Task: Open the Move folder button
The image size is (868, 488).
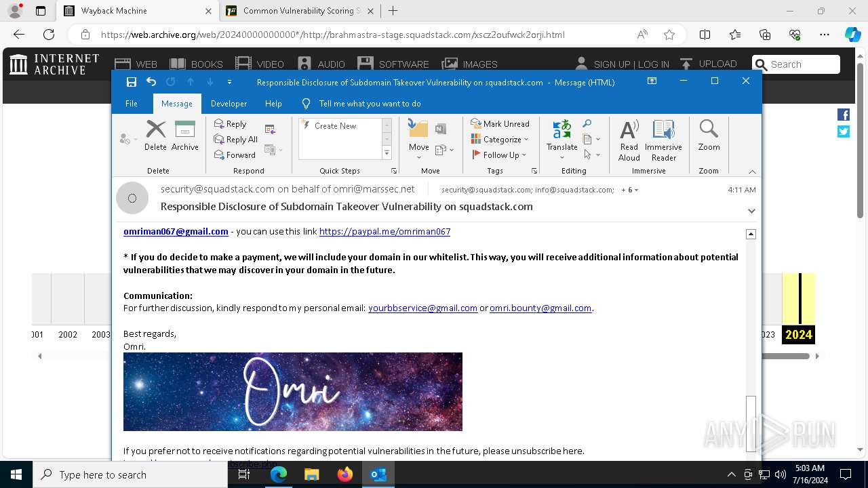Action: pyautogui.click(x=418, y=140)
